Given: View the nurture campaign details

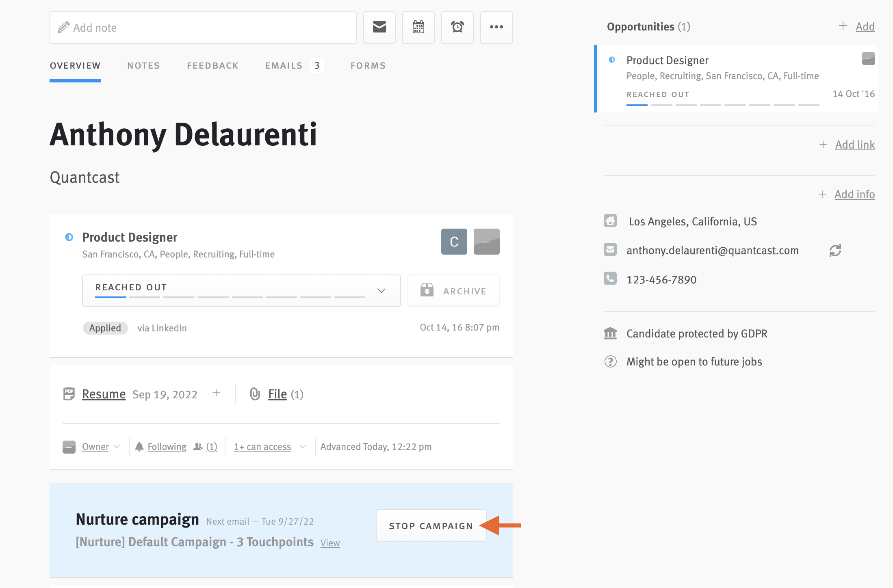Looking at the screenshot, I should (x=330, y=543).
